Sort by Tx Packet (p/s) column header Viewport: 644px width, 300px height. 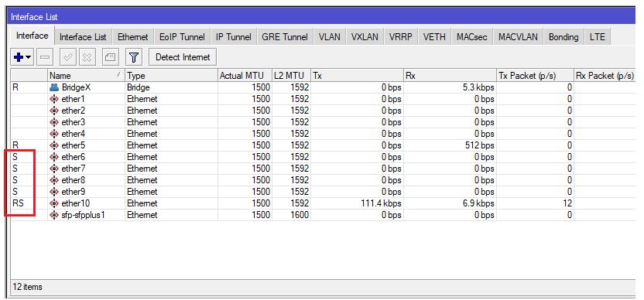535,76
